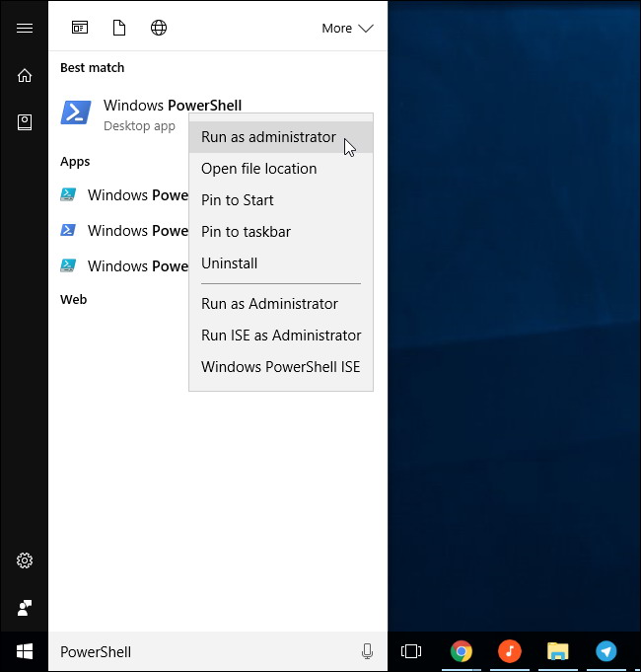This screenshot has width=641, height=672.
Task: Open the Settings gear in the sidebar
Action: click(25, 560)
